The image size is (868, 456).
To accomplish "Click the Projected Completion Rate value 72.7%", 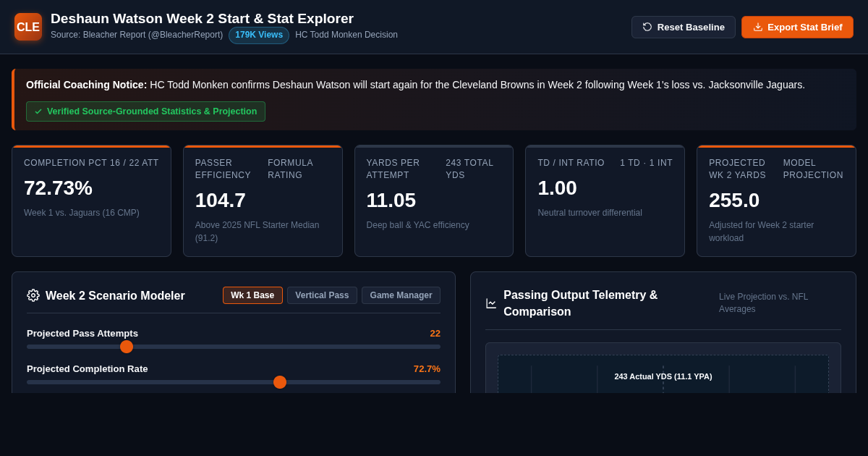I will click(427, 369).
